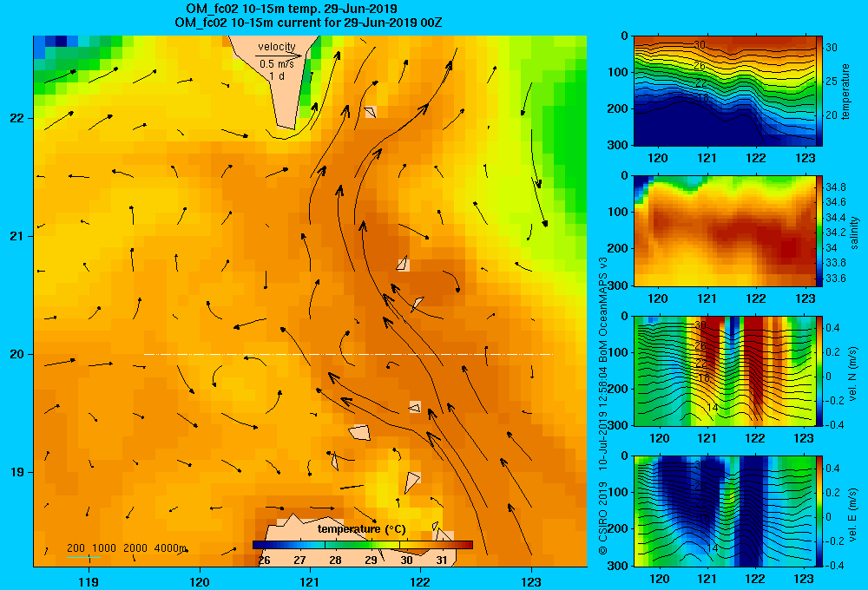This screenshot has height=590, width=868.
Task: Click the vertical colorbar of the vel. E panel
Action: pyautogui.click(x=819, y=511)
